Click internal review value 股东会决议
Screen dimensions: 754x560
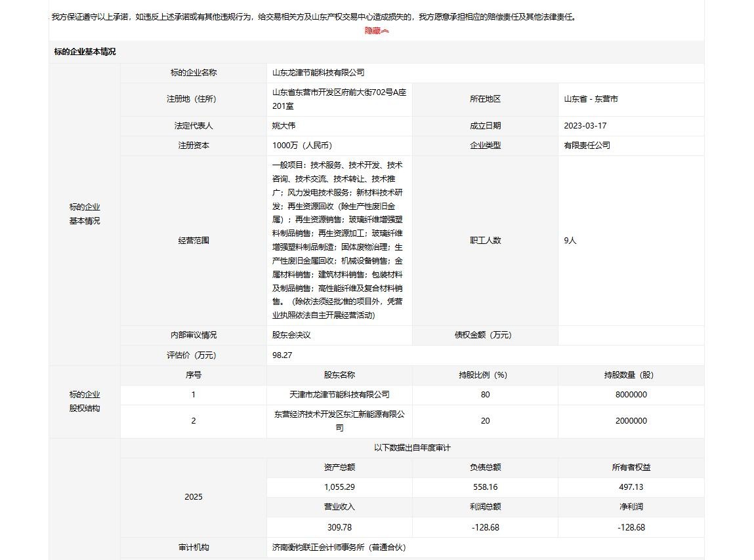point(291,335)
